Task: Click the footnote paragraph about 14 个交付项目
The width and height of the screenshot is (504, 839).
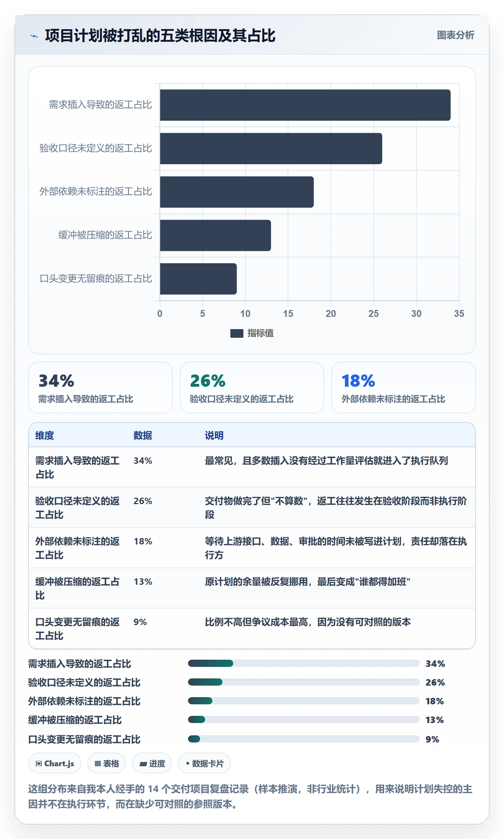Action: [x=251, y=796]
